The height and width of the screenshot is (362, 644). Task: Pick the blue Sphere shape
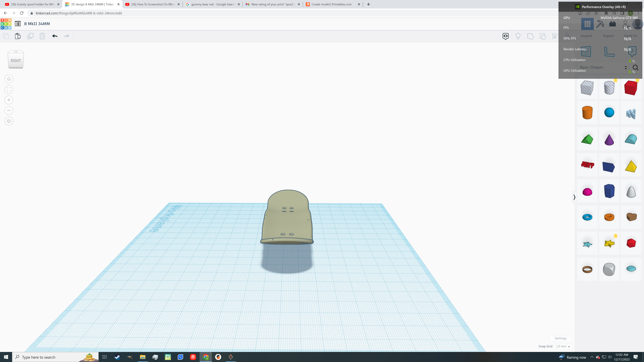609,112
